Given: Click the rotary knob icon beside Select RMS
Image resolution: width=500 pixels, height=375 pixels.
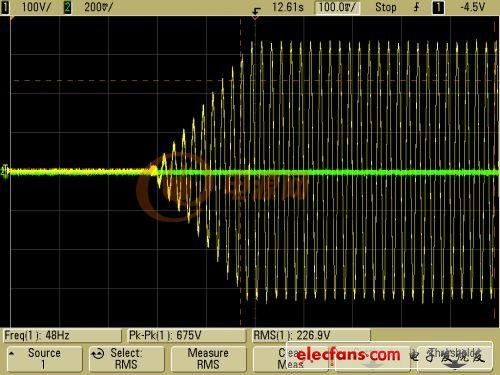Looking at the screenshot, I should [x=98, y=354].
